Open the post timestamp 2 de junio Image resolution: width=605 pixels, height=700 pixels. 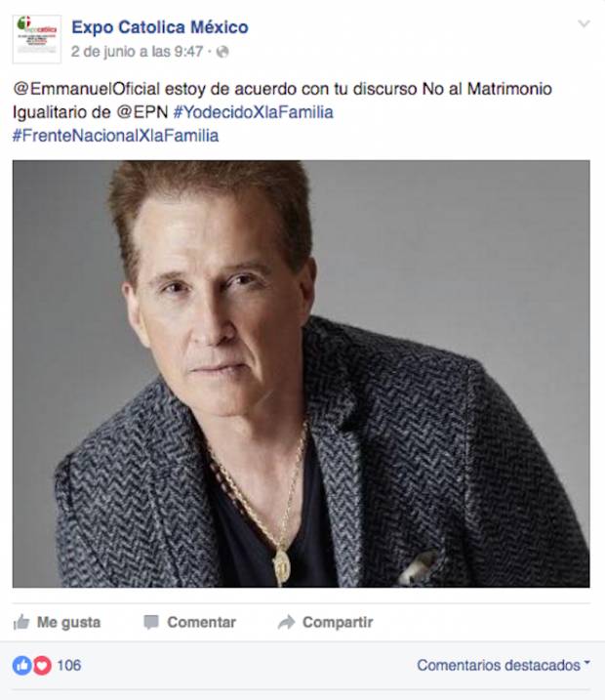coord(137,52)
